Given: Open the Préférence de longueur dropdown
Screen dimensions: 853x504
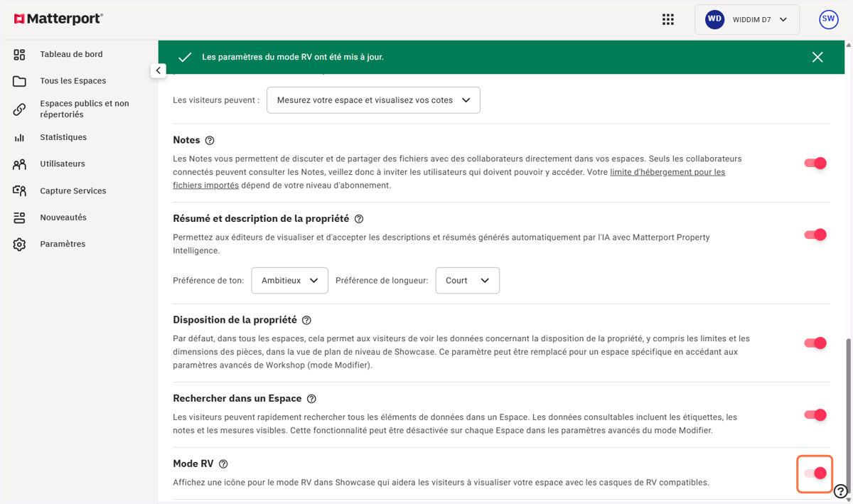Looking at the screenshot, I should click(467, 281).
